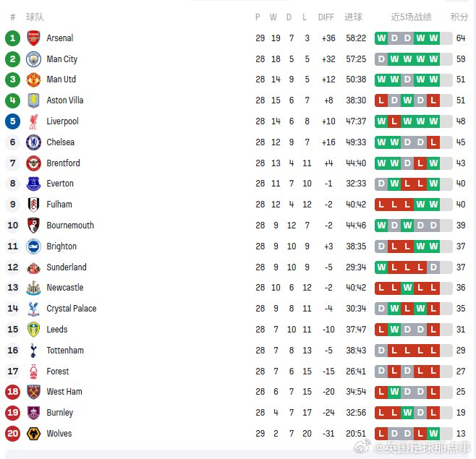
Task: Click Liverpool's blue rank 5 badge
Action: pyautogui.click(x=12, y=121)
